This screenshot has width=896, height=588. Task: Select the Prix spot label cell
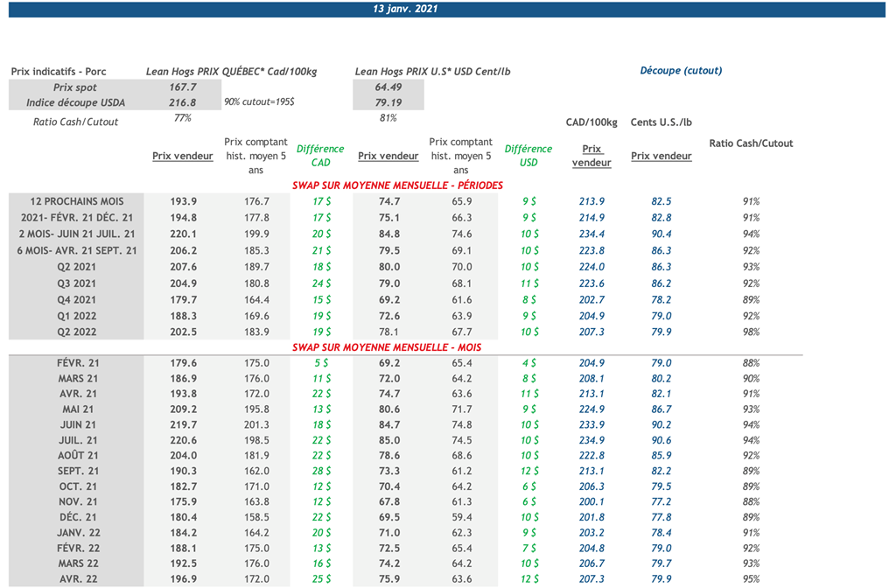[x=74, y=87]
